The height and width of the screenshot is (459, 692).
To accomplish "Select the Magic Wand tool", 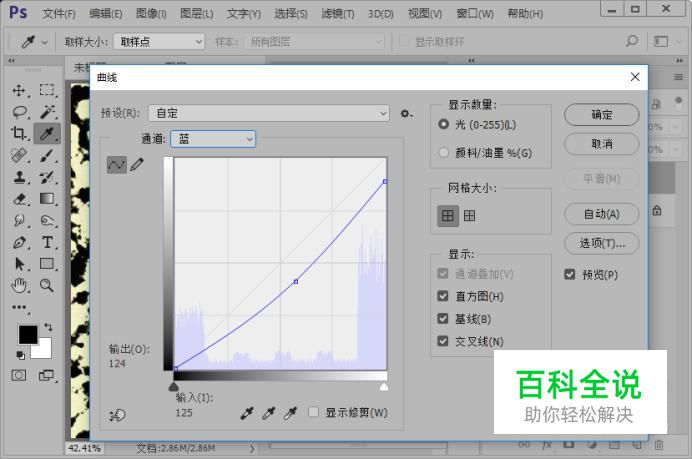I will [47, 112].
